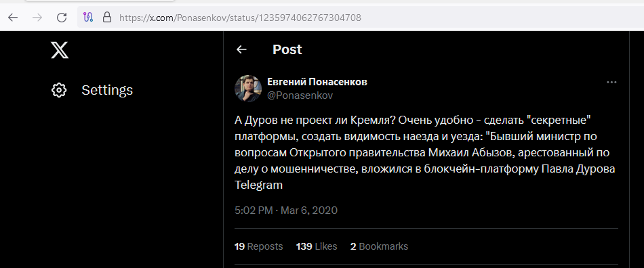Viewport: 644px width, 268px height.
Task: Open Settings gear icon in sidebar
Action: click(x=59, y=90)
